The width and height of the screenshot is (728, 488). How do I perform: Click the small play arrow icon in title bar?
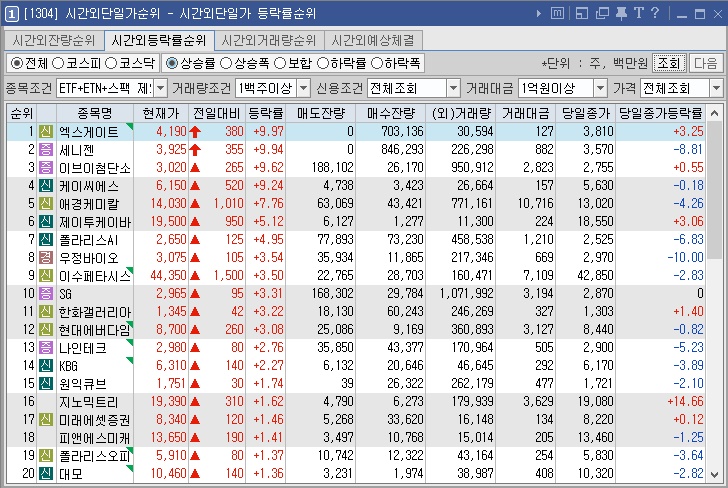[539, 13]
